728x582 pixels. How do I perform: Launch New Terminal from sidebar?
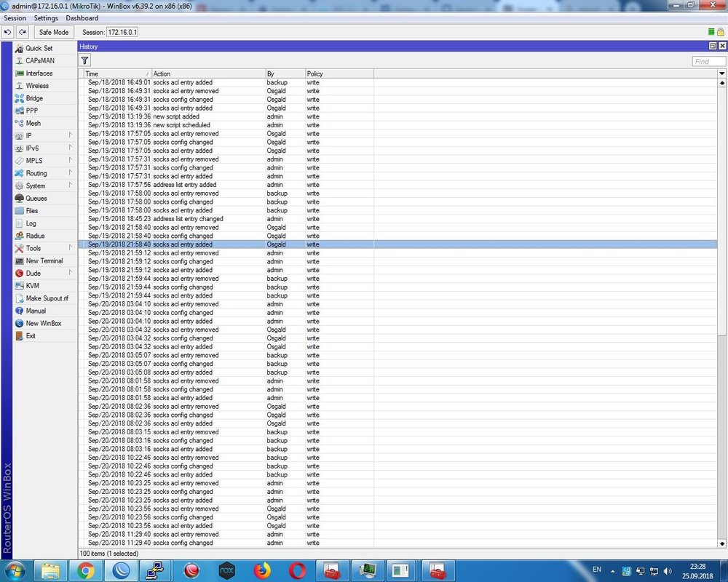tap(44, 261)
